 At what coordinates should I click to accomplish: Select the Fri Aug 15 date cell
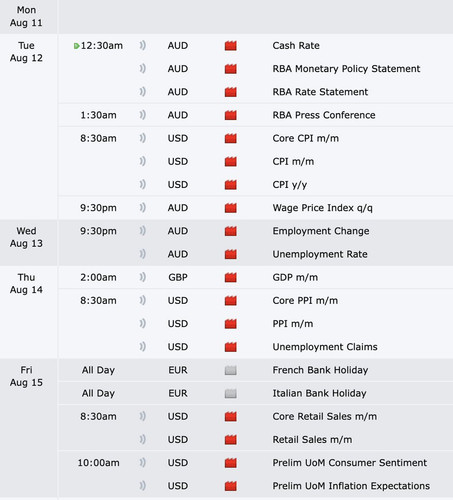pyautogui.click(x=26, y=376)
